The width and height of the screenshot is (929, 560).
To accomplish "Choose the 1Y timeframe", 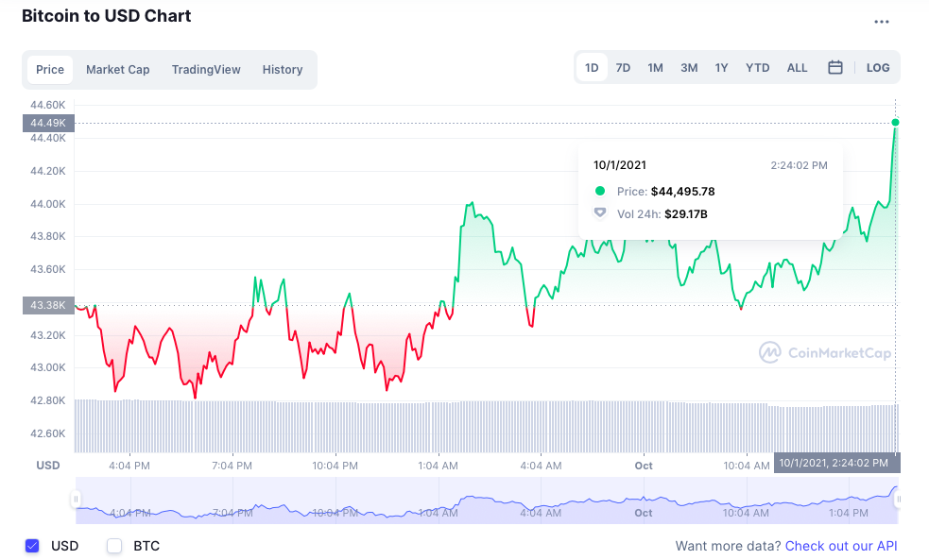I will (x=721, y=67).
